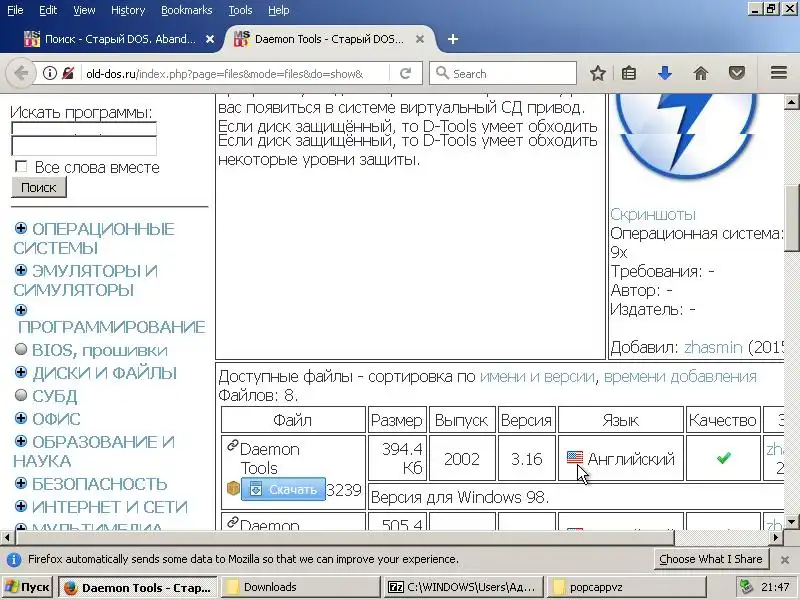The image size is (800, 600).
Task: Click the system tray network icon
Action: (746, 587)
